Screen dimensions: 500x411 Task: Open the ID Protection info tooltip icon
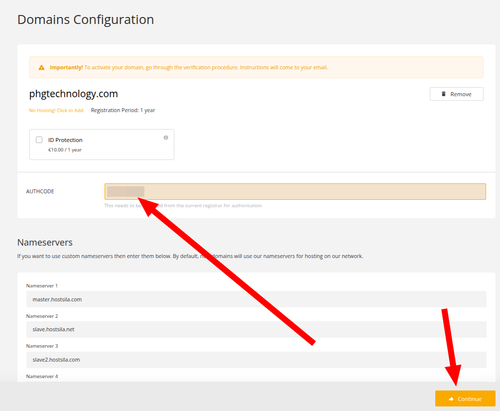tap(166, 138)
